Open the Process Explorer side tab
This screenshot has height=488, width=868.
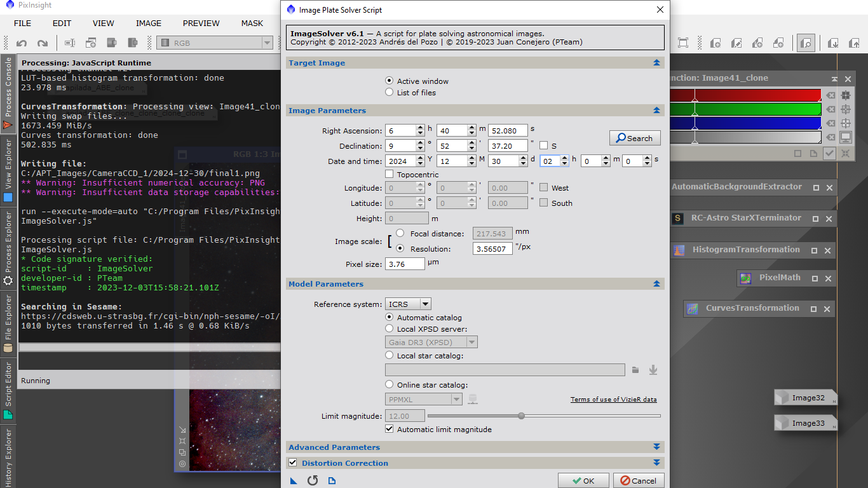(x=8, y=250)
